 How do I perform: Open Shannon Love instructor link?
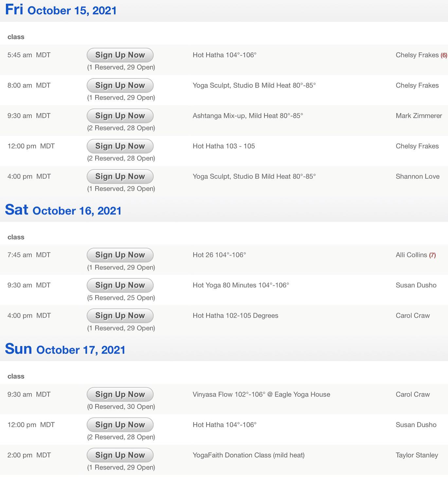tap(417, 176)
